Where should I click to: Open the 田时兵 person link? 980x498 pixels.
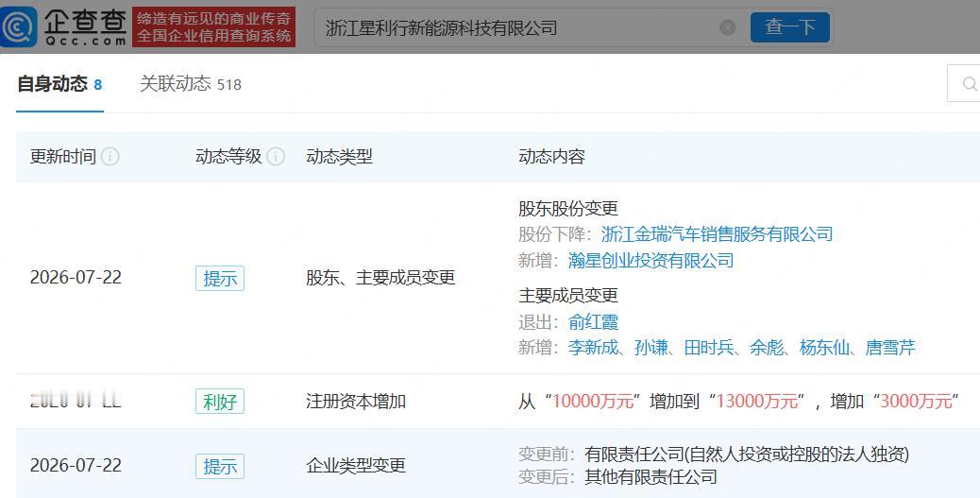pyautogui.click(x=709, y=347)
